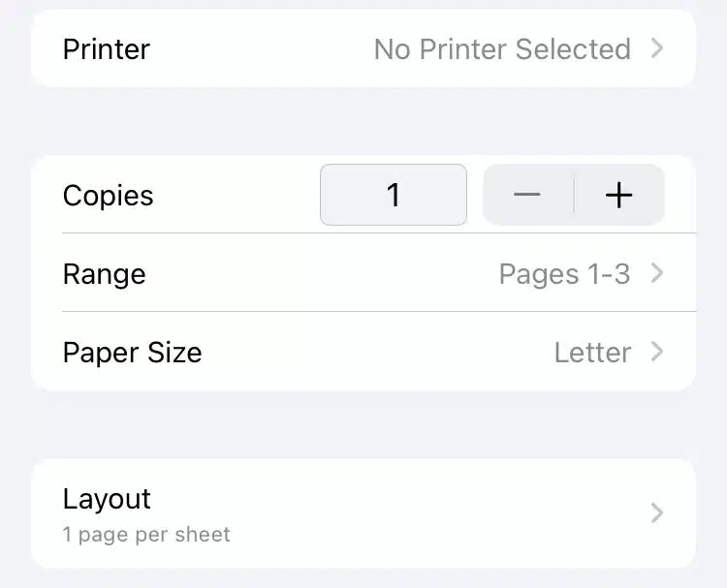Decrease copies with the minus button
Image resolution: width=727 pixels, height=588 pixels.
pyautogui.click(x=527, y=195)
